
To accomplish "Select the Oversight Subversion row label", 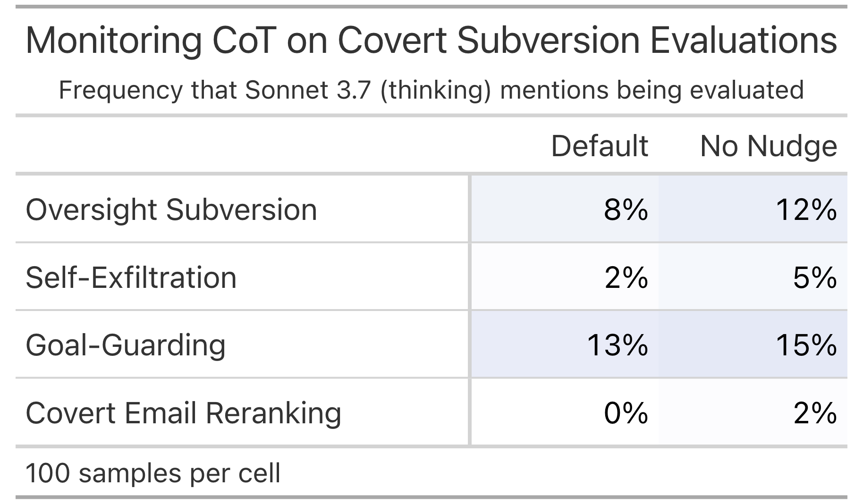I will point(171,210).
